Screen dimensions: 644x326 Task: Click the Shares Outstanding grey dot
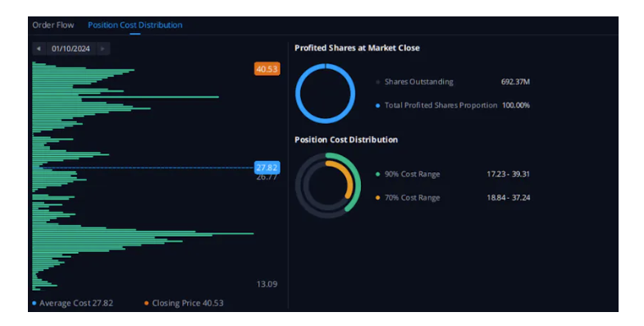(378, 82)
